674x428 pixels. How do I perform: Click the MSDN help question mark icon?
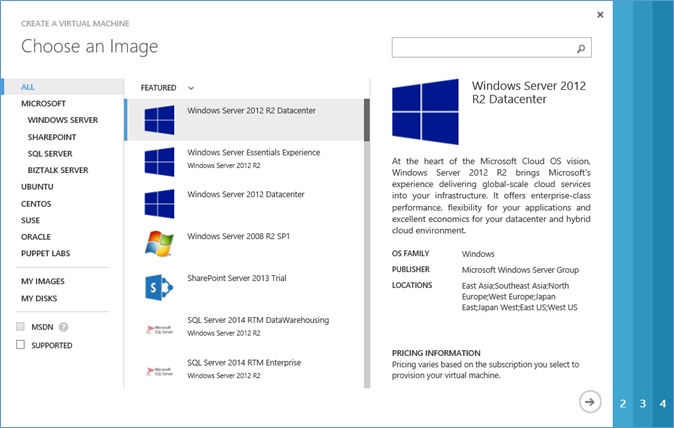[63, 327]
